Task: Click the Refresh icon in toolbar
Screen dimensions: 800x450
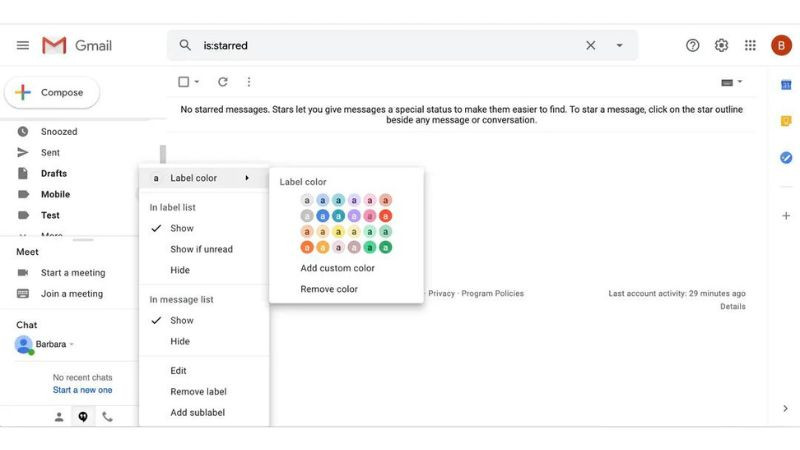Action: (x=223, y=82)
